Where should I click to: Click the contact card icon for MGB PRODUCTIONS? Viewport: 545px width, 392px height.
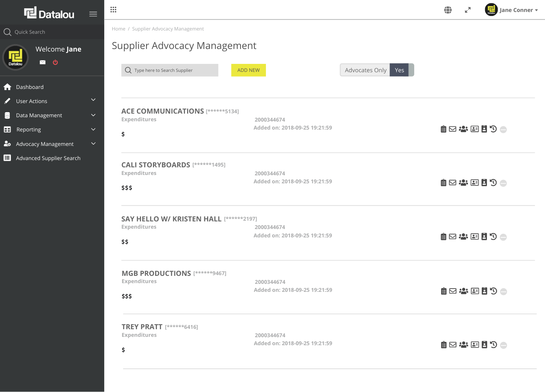coord(475,291)
